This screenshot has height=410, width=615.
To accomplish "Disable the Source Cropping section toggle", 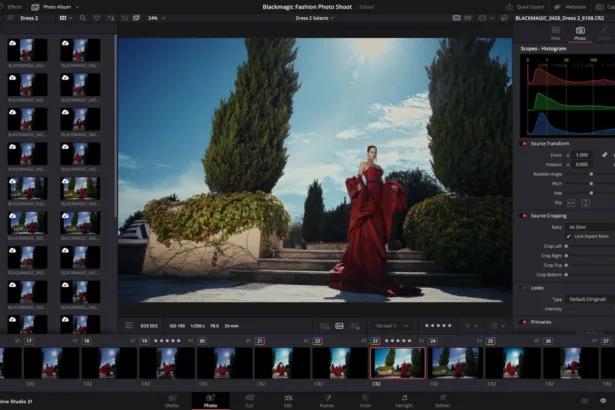I will (x=523, y=215).
